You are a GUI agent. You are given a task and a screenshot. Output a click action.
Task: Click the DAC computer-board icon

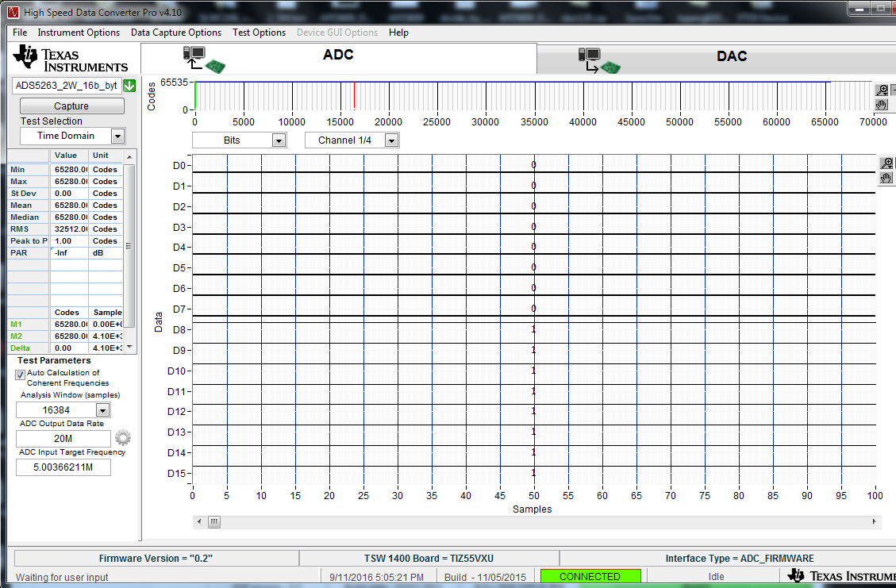[x=599, y=60]
